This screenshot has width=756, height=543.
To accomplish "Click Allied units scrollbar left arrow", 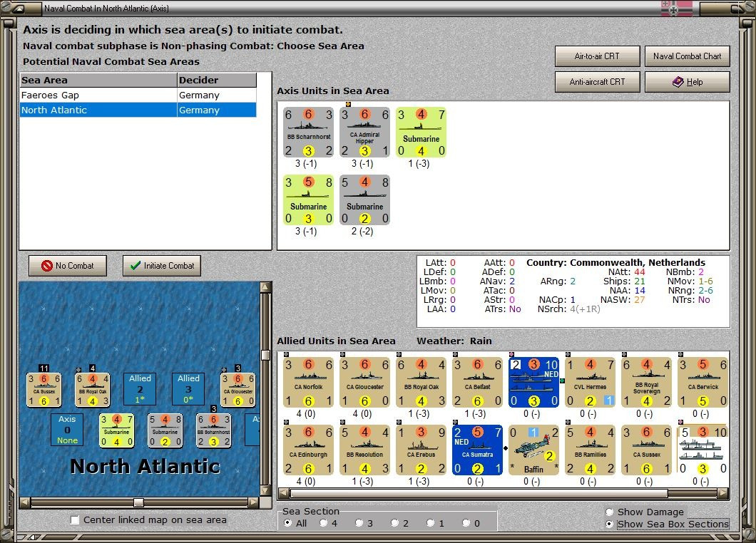I will coord(284,493).
